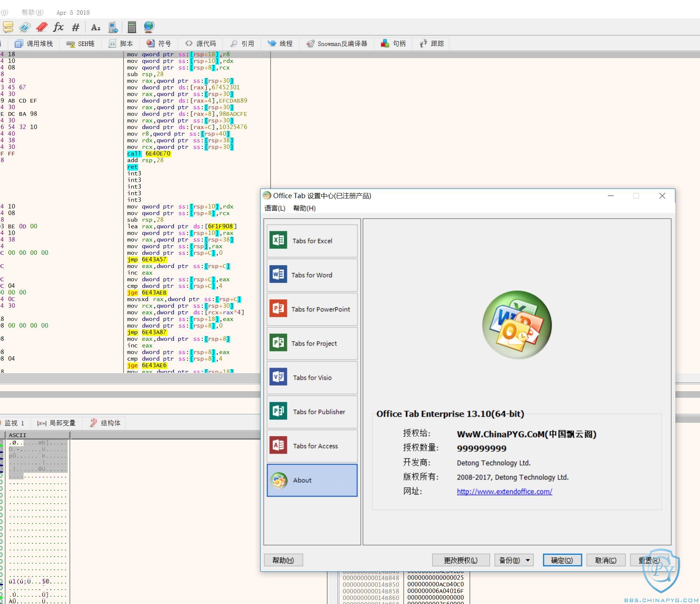Viewport: 700px width, 604px height.
Task: Select Tabs for Word in sidebar
Action: point(312,275)
